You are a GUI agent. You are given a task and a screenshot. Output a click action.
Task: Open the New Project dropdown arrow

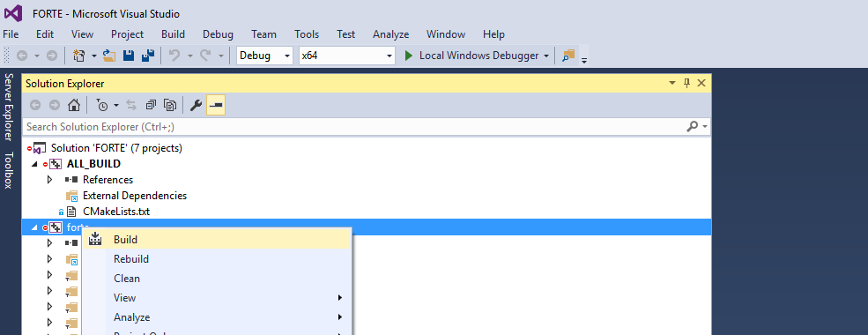coord(94,56)
